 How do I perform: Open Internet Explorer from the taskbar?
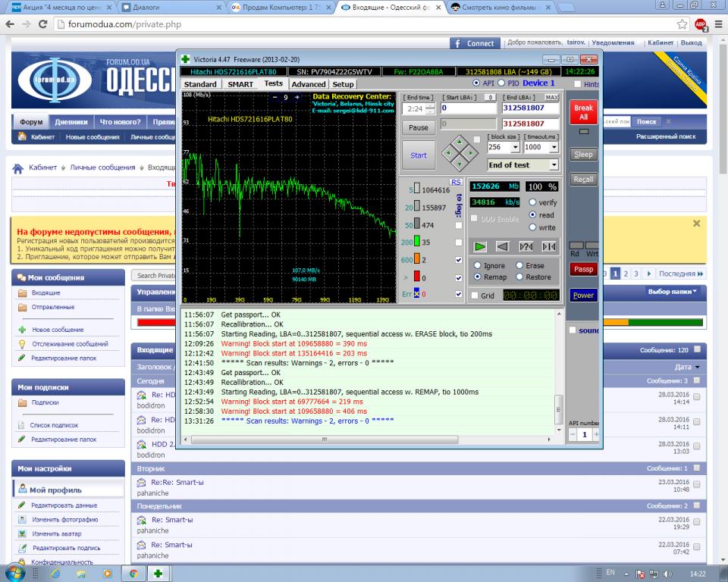pyautogui.click(x=55, y=574)
